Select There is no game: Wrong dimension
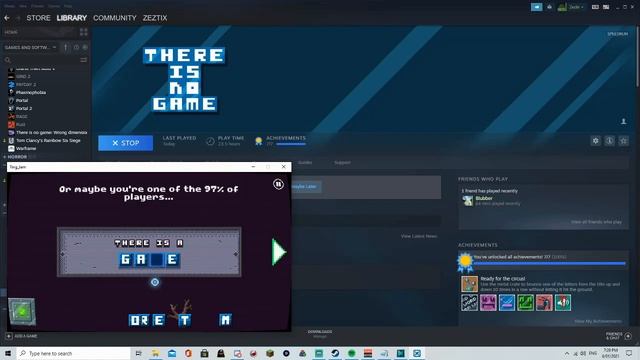 [48, 132]
